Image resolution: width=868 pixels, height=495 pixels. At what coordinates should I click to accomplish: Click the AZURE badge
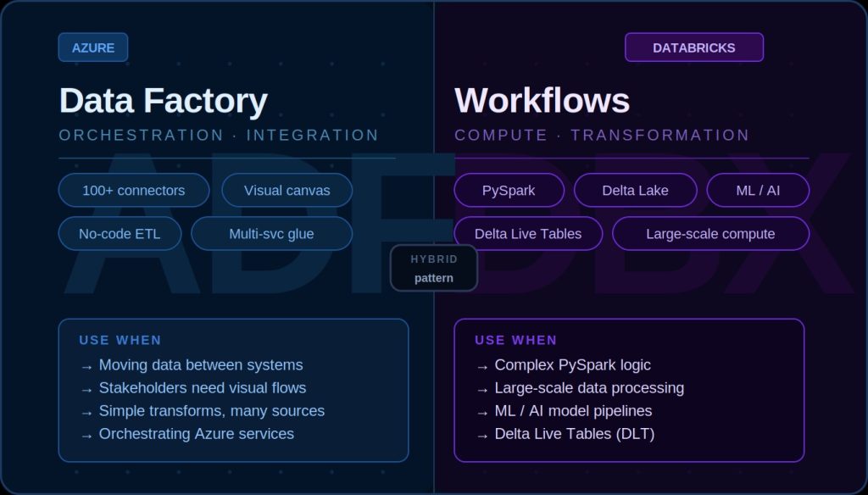93,47
